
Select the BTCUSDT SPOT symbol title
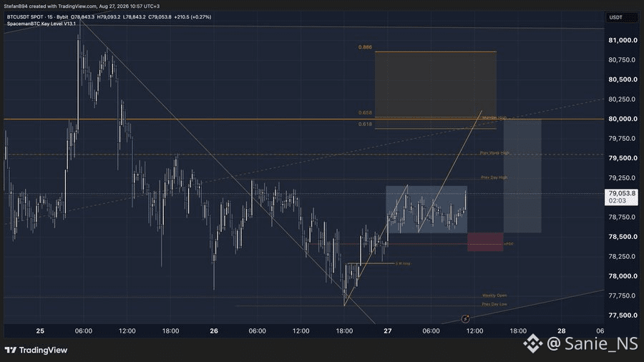pyautogui.click(x=26, y=17)
